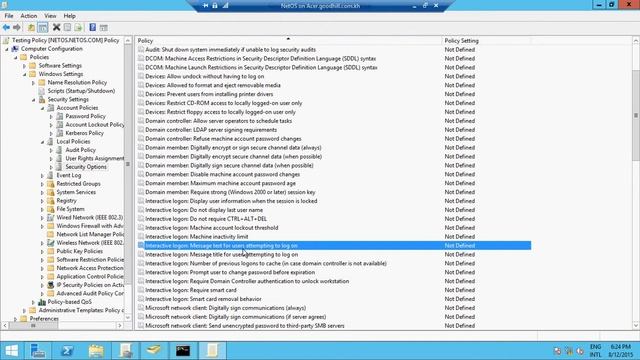Click the Show/Hide action pane icon
The image size is (640, 360).
pos(103,27)
